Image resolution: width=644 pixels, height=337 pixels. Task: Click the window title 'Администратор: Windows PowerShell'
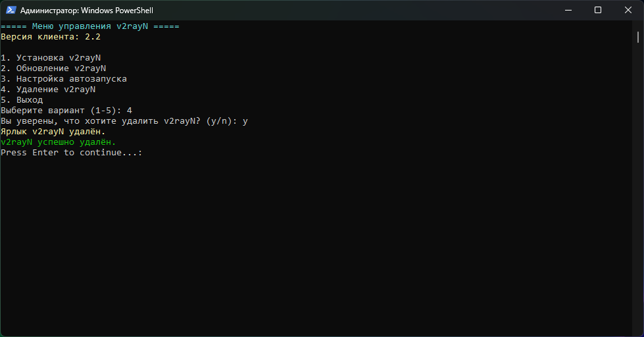pos(87,11)
